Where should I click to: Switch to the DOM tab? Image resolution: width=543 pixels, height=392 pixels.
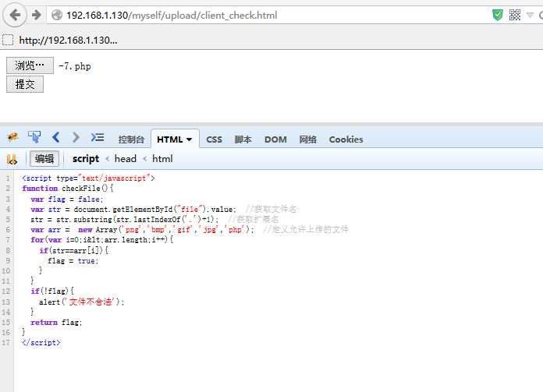pos(275,139)
